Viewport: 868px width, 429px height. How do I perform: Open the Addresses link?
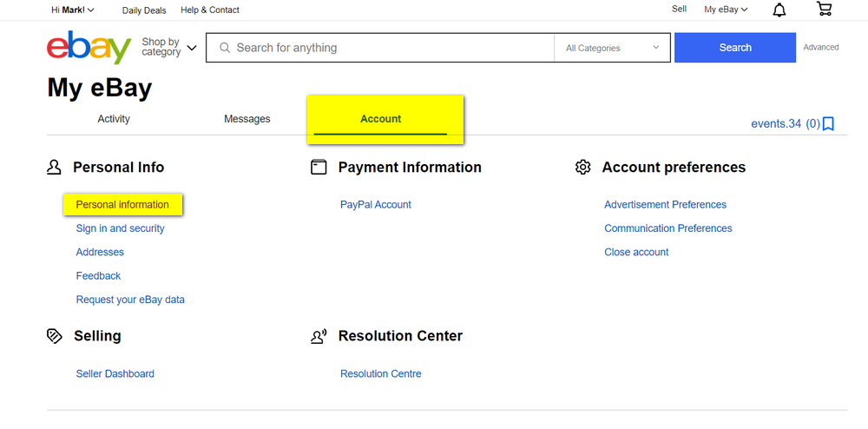pyautogui.click(x=100, y=253)
